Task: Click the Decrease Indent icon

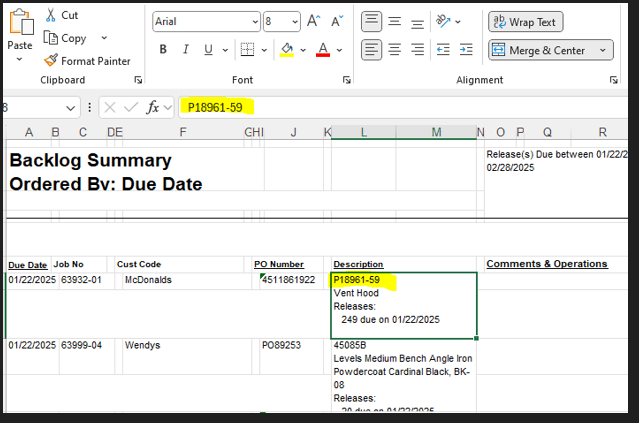Action: (443, 50)
